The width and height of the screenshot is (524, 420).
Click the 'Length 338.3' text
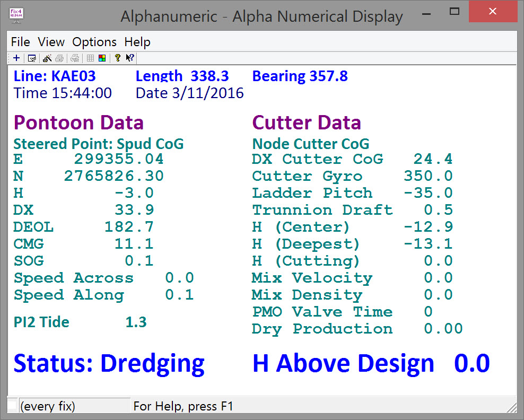[x=182, y=77]
